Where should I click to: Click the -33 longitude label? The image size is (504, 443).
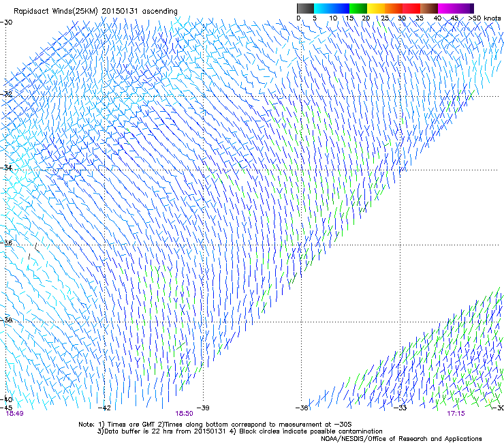(400, 408)
